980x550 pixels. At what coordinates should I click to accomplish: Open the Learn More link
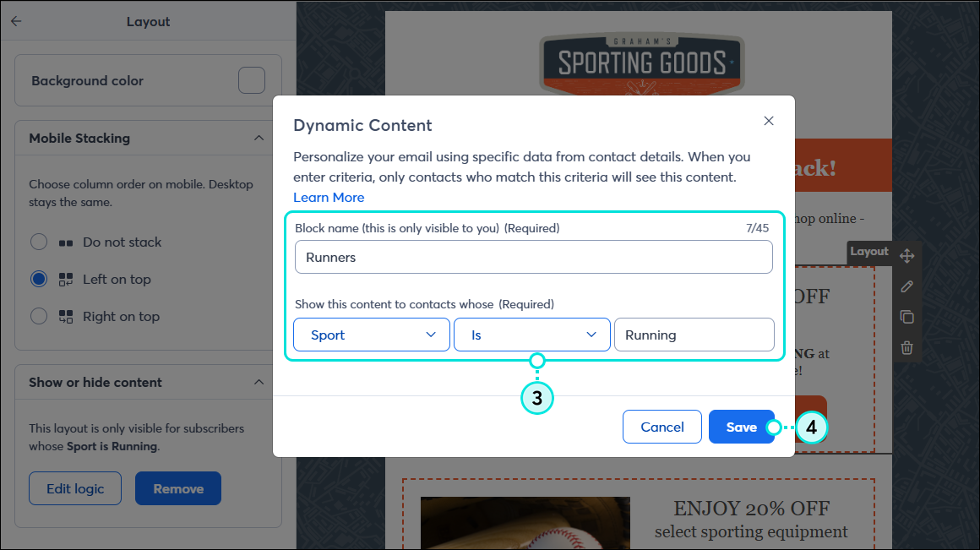329,197
